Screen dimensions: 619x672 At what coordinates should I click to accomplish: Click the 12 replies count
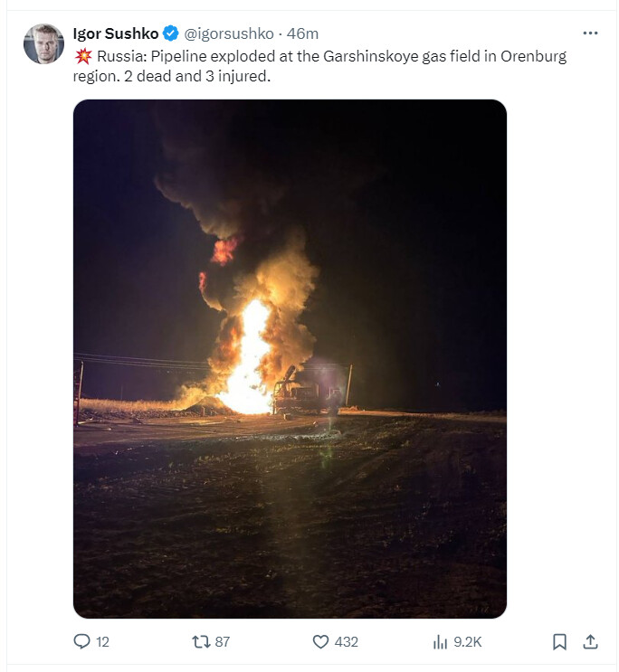102,642
